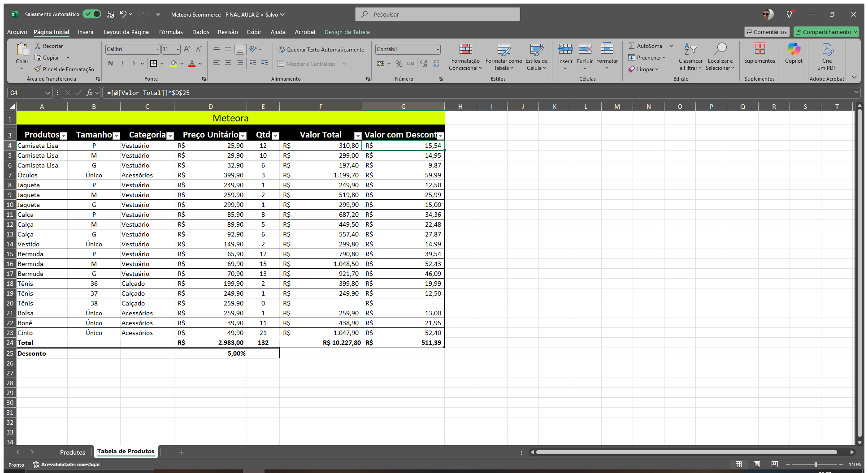This screenshot has width=868, height=473.
Task: Click the Pesquisar search box
Action: [x=438, y=14]
